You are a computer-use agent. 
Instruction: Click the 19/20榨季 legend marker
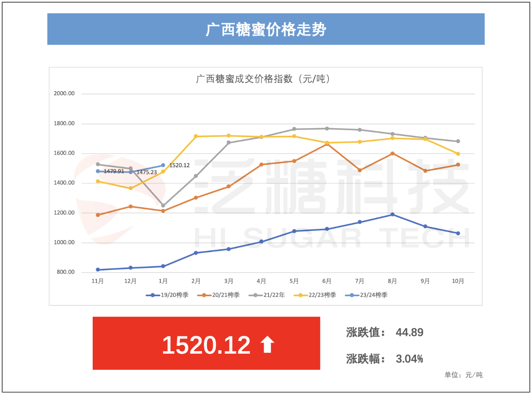[x=153, y=295]
